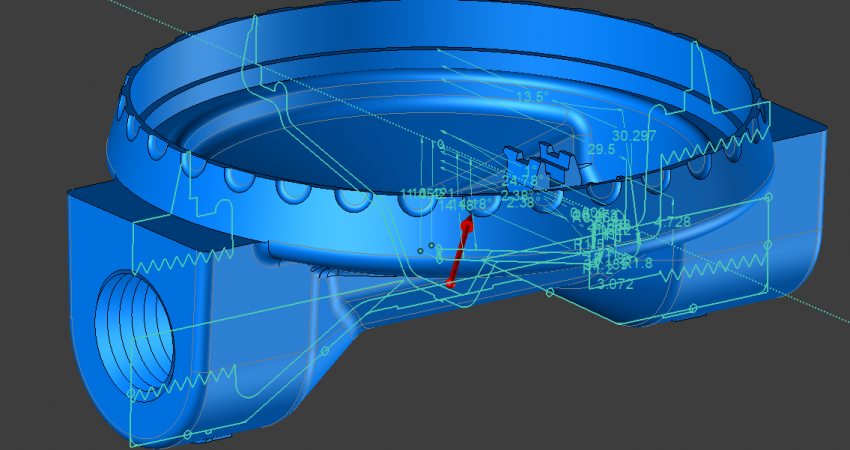Select the 24.78° angle dimension
Screen dimensions: 850x450
click(521, 180)
